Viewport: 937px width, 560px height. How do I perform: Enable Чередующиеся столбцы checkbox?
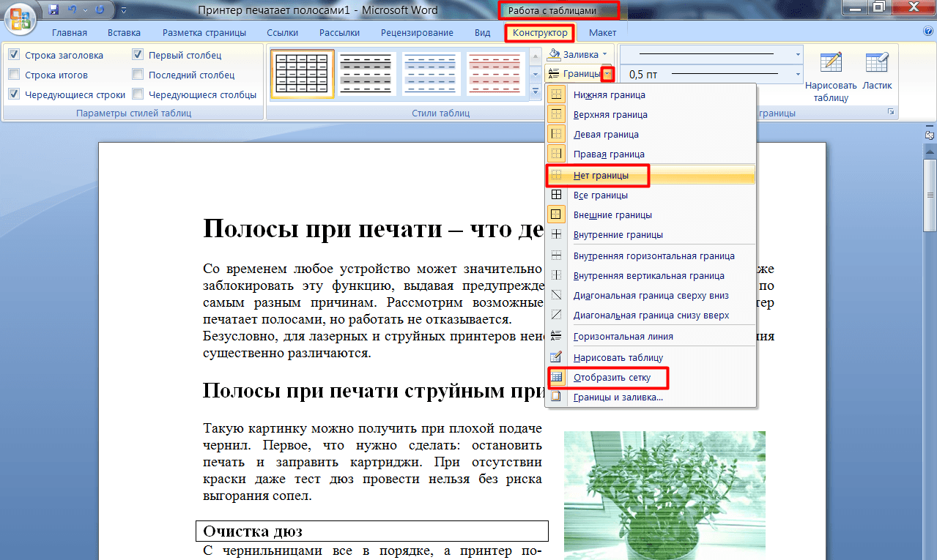pos(138,94)
